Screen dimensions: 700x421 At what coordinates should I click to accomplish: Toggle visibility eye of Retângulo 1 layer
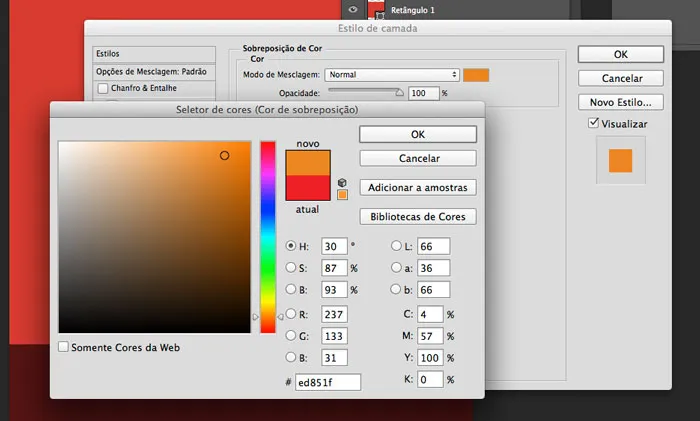(353, 9)
